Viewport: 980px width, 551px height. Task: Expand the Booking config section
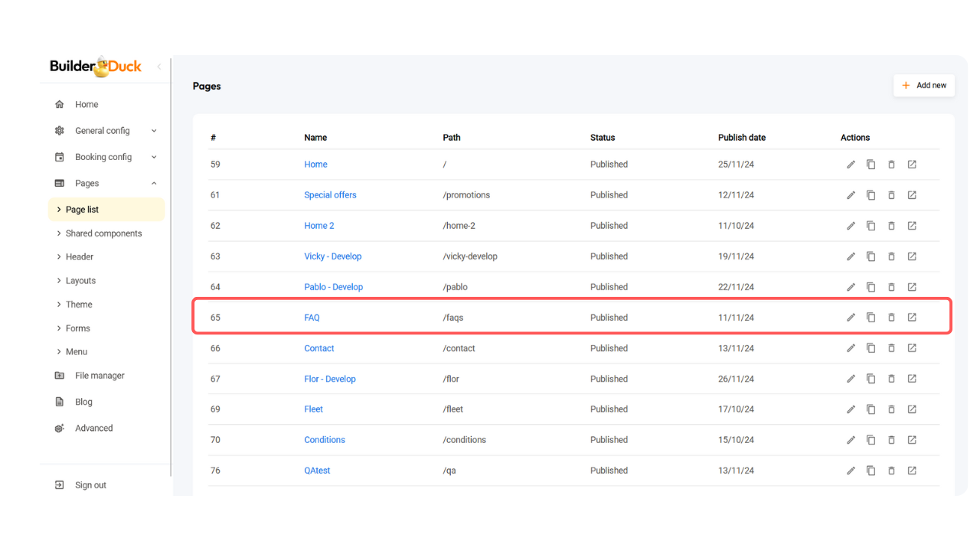[106, 157]
